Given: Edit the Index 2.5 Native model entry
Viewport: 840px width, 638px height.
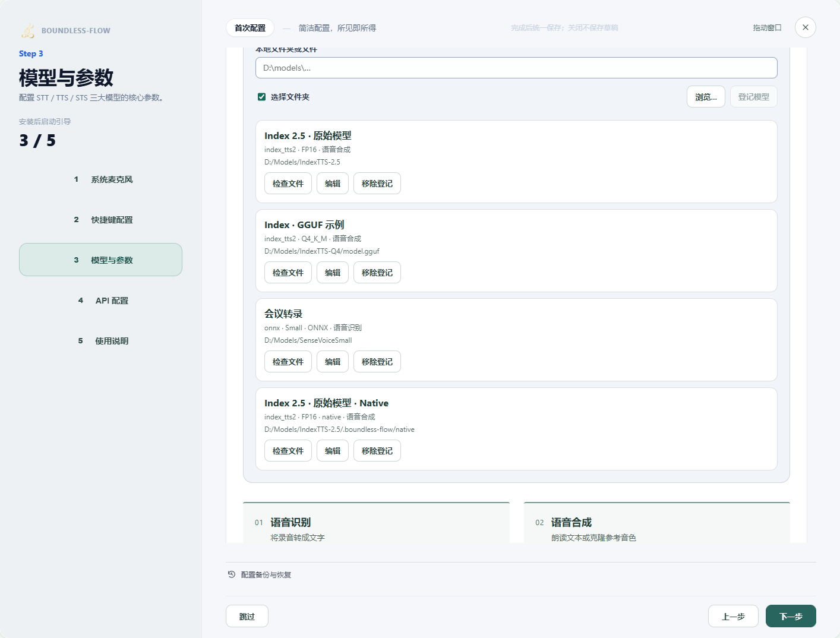Looking at the screenshot, I should click(333, 451).
